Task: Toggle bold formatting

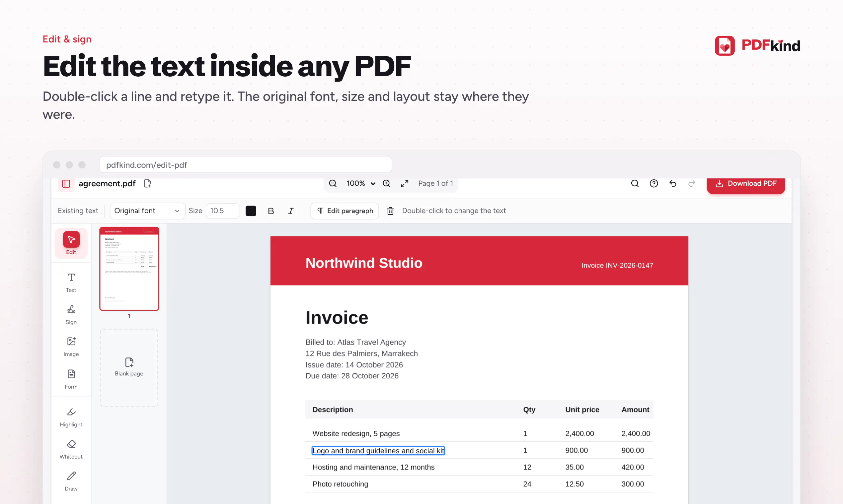Action: tap(271, 211)
